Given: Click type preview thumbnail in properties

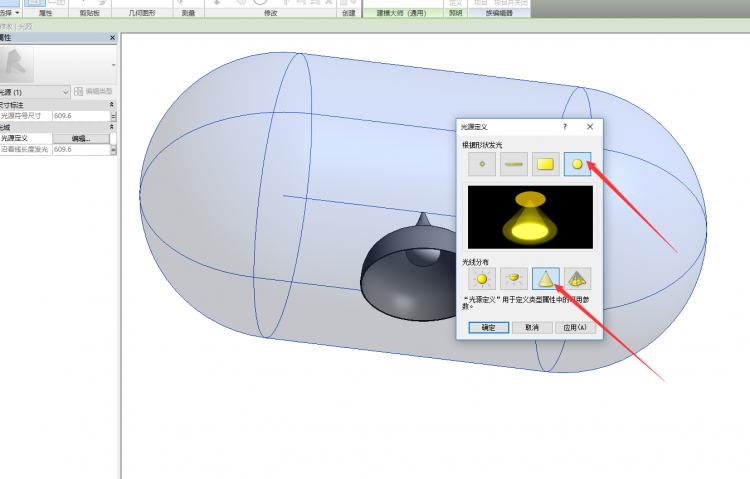Looking at the screenshot, I should (17, 65).
